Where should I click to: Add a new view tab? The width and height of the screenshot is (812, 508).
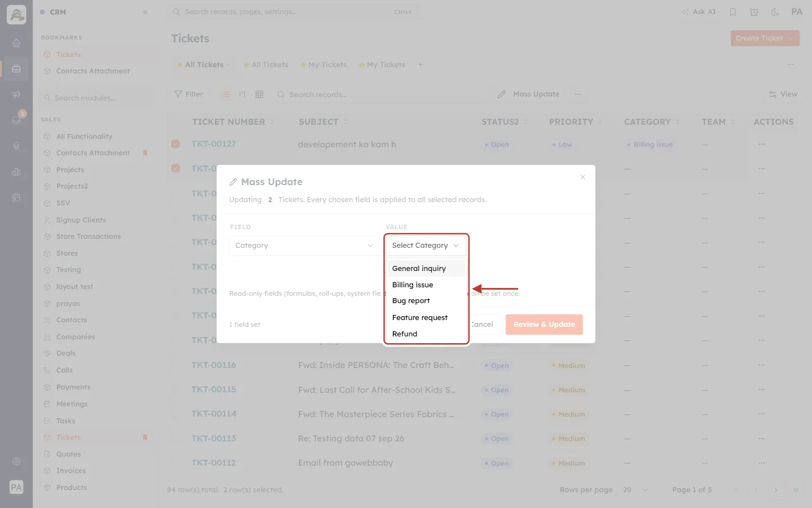(x=420, y=65)
